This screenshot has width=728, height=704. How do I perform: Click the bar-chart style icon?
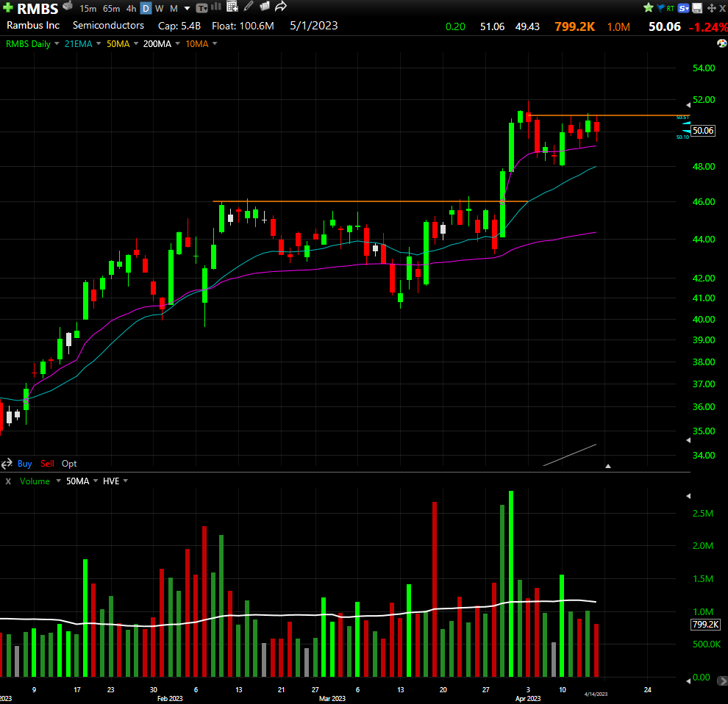(x=216, y=7)
